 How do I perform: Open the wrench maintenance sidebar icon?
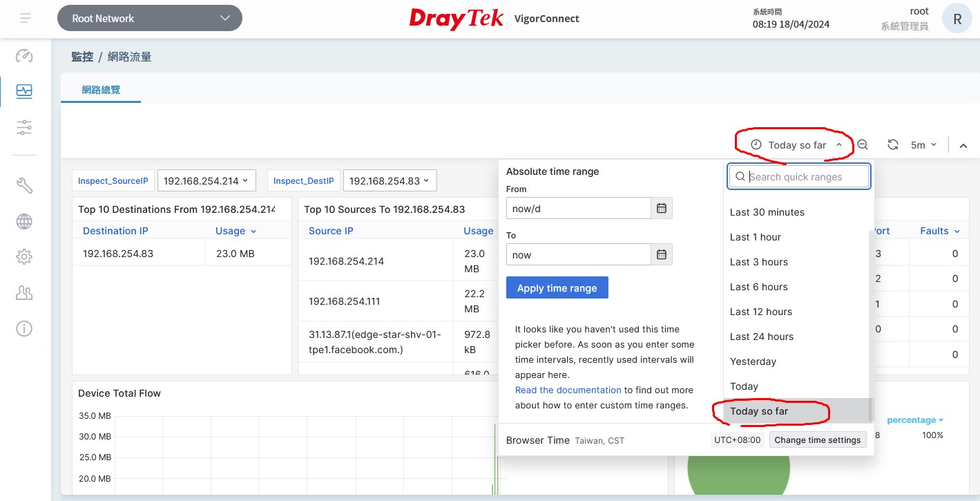pyautogui.click(x=24, y=185)
